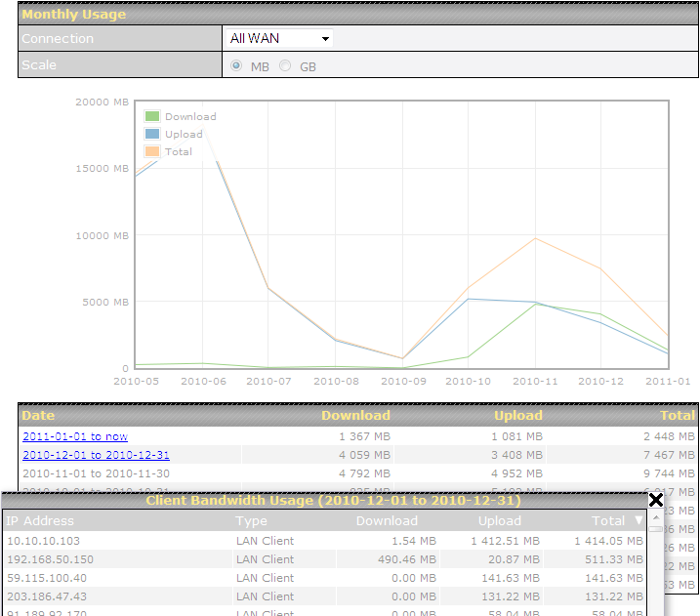Sort client table by Total column arrow
This screenshot has width=700, height=616.
(638, 520)
